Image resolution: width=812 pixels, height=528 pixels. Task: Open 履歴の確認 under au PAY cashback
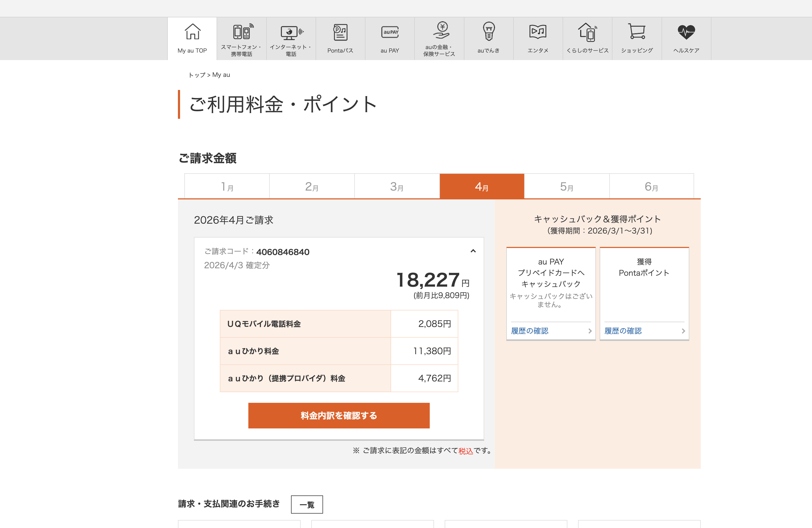tap(530, 331)
